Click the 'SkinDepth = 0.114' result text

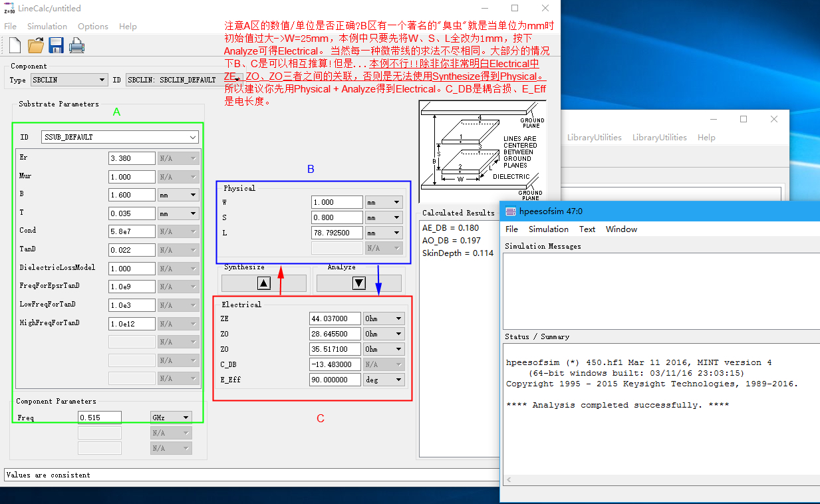click(x=458, y=253)
